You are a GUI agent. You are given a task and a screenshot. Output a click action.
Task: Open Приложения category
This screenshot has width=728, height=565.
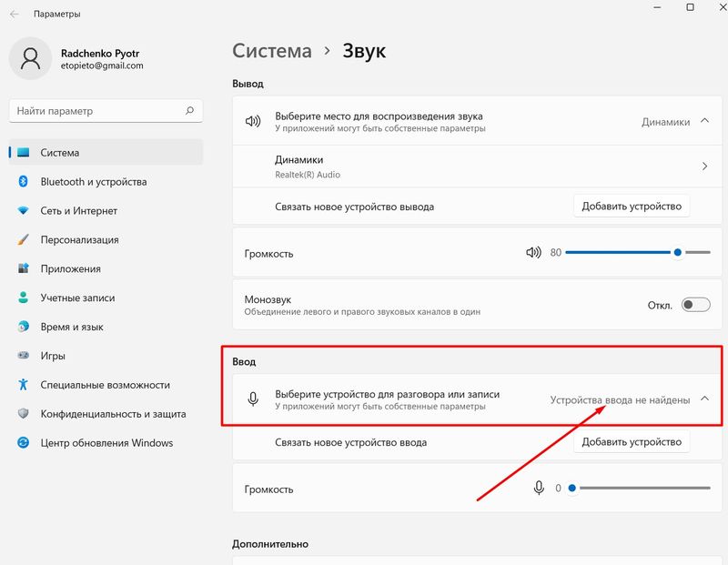106,268
